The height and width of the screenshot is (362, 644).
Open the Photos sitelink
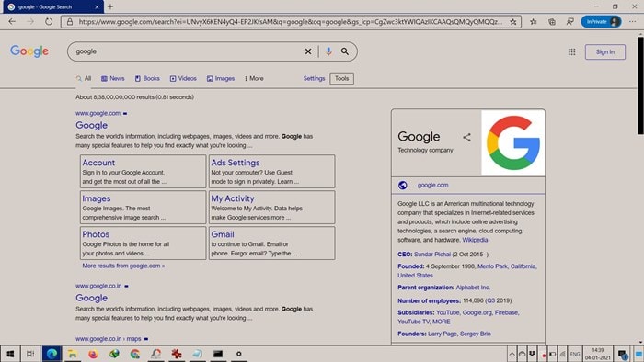coord(96,234)
